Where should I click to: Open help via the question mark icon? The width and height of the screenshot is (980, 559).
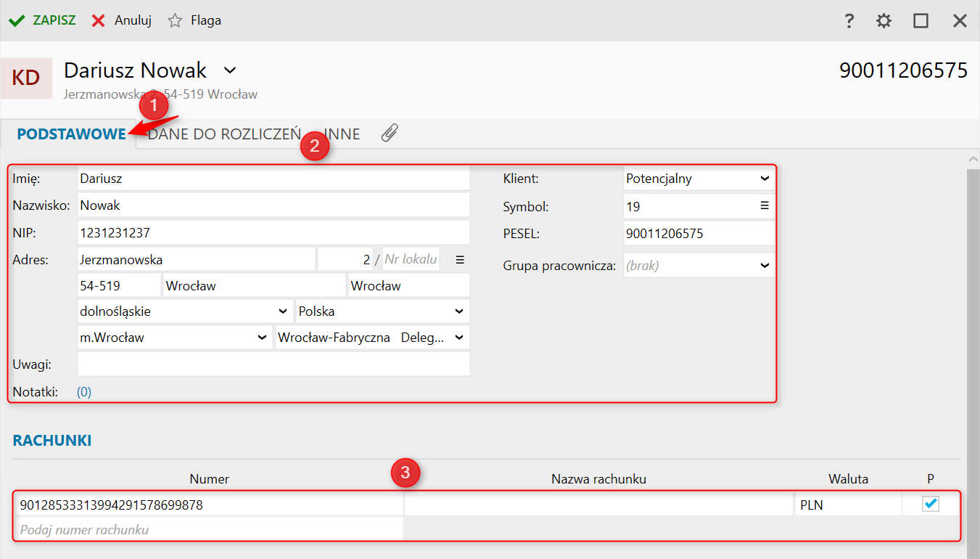click(x=849, y=21)
